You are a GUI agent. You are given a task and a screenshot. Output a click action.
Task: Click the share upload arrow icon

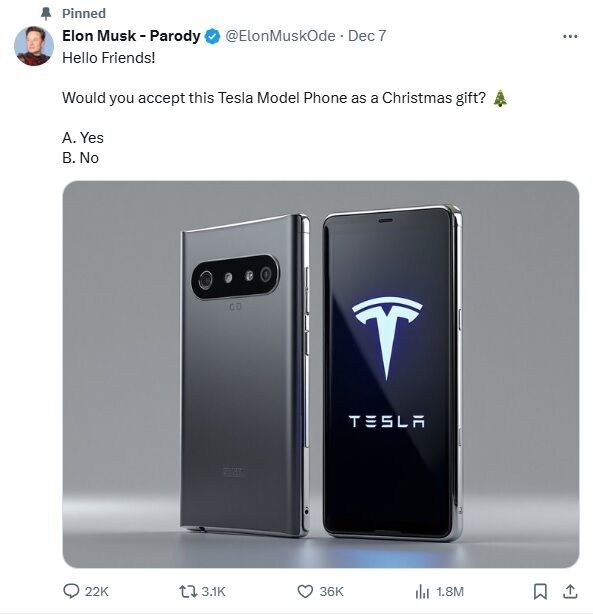(570, 591)
